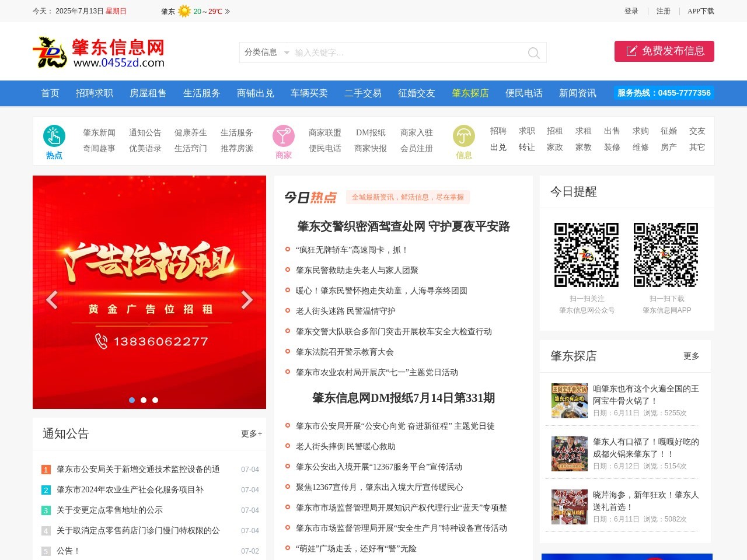Click the 免费发布信息 publish button
The width and height of the screenshot is (747, 560).
(664, 51)
